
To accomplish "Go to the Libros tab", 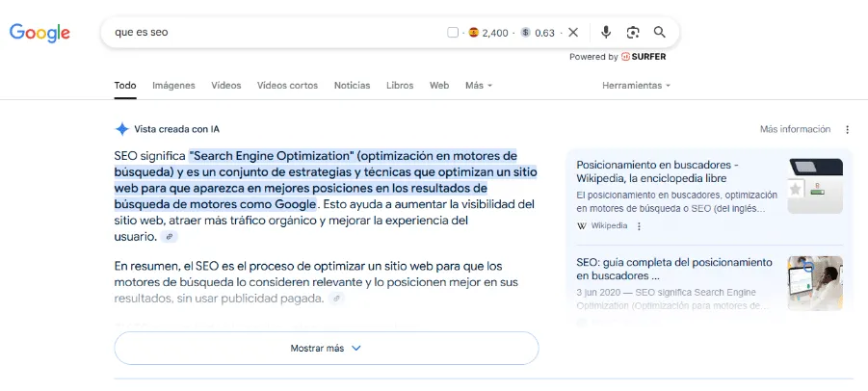I will tap(400, 86).
